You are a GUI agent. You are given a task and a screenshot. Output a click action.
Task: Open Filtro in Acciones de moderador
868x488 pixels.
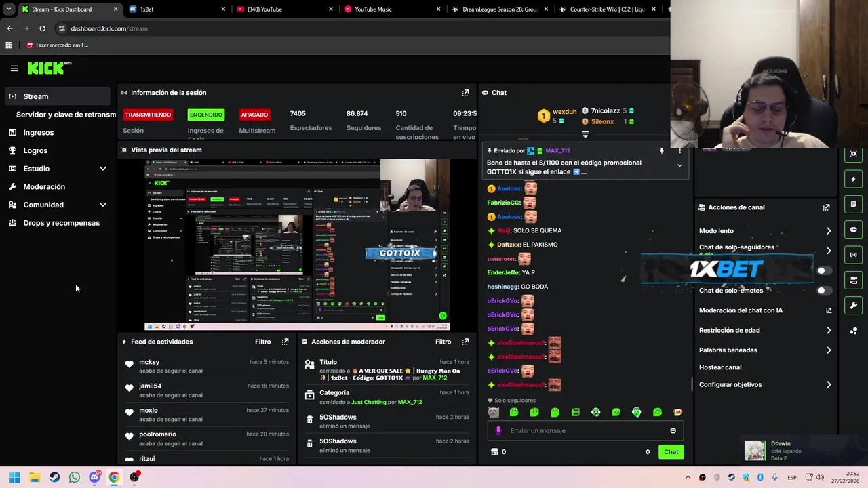click(x=443, y=342)
